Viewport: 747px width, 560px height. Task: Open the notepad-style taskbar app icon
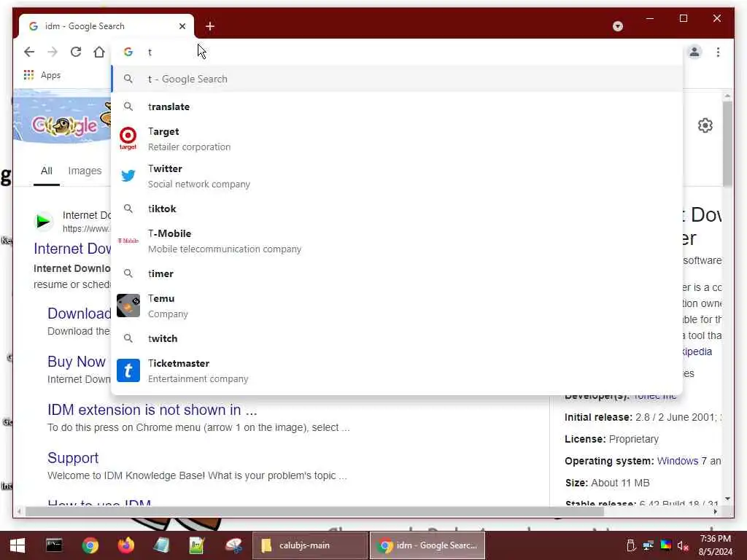(x=161, y=545)
